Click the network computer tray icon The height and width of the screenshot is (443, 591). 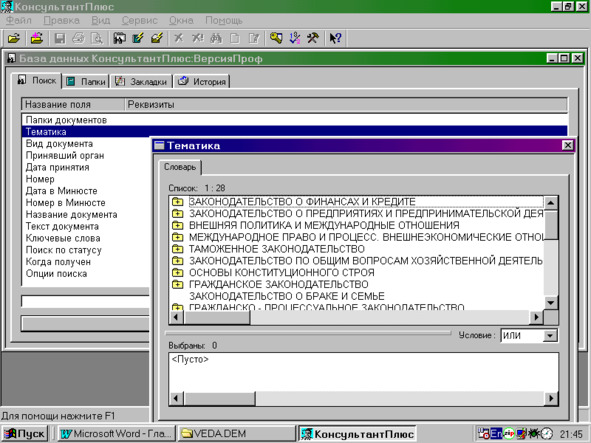(521, 434)
